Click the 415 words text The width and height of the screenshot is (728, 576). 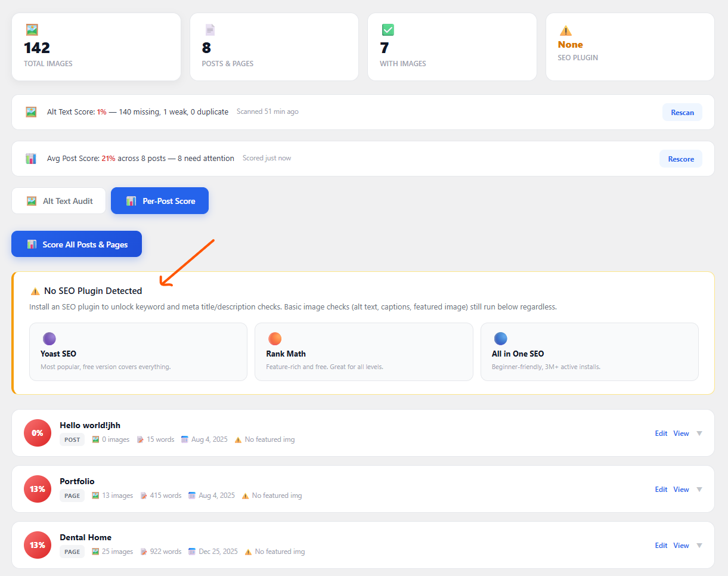[166, 496]
